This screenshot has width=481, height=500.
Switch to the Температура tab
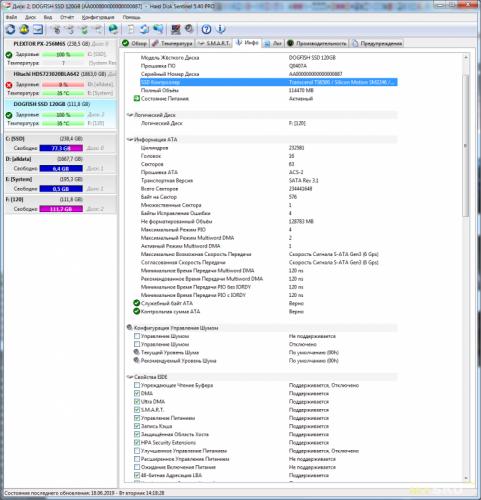[x=172, y=43]
